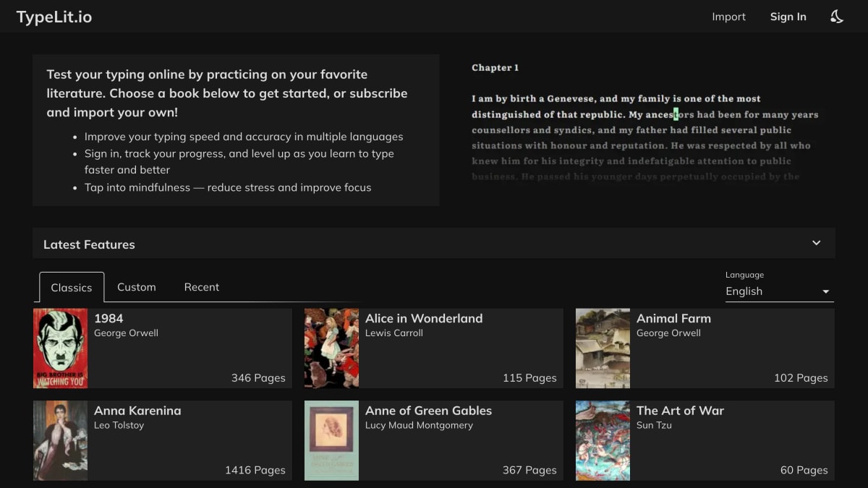Viewport: 868px width, 488px height.
Task: Select the Anne of Green Gables title
Action: click(428, 410)
